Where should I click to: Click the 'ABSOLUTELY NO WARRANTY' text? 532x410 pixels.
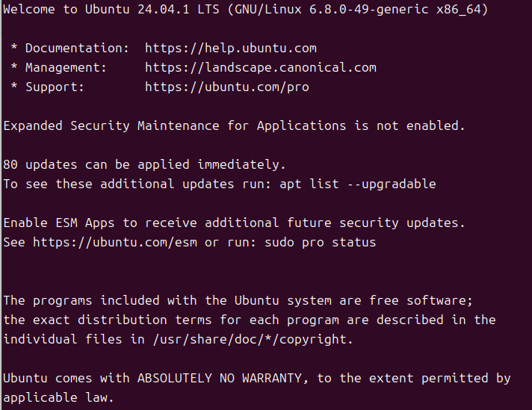click(220, 378)
